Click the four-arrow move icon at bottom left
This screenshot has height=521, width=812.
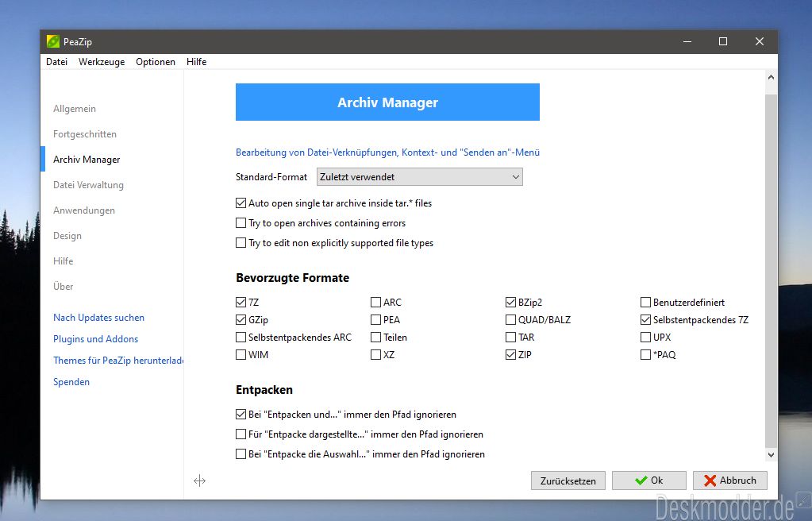click(199, 481)
